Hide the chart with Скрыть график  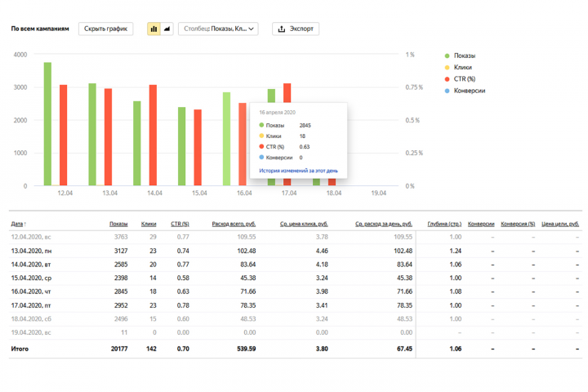pos(105,29)
